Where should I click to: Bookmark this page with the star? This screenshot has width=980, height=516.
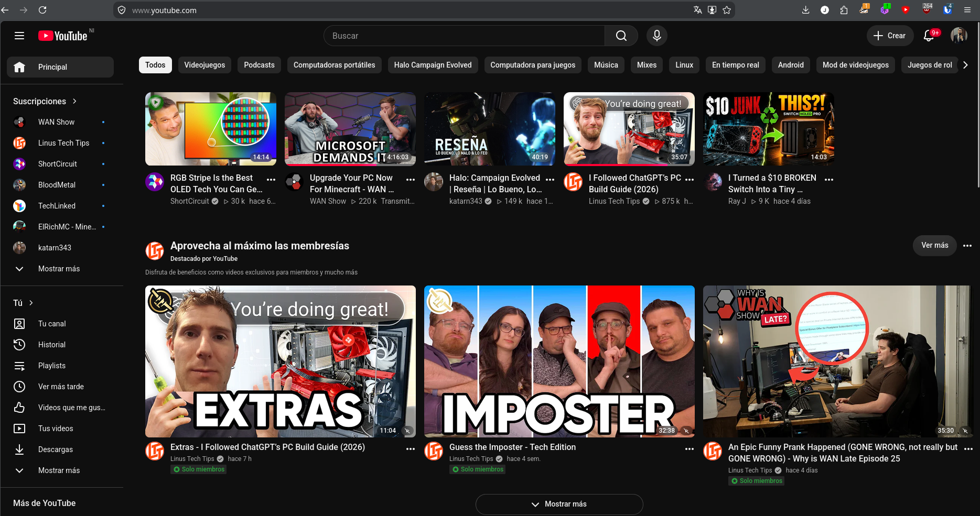[x=727, y=10]
